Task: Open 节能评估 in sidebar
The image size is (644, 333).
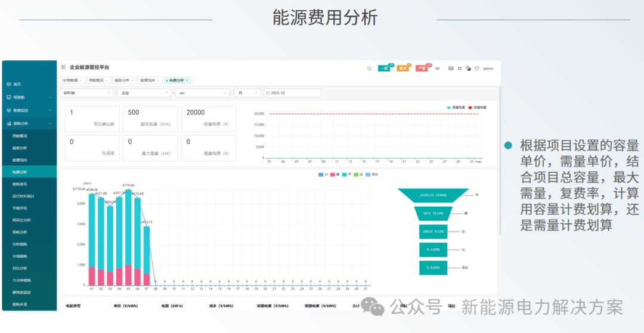Action: pos(29,208)
